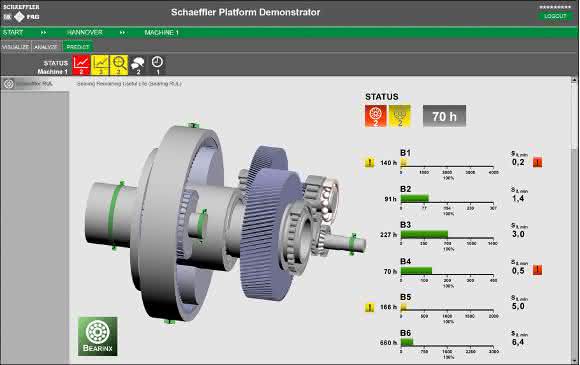580x365 pixels.
Task: Click the 660 h value
Action: 388,343
